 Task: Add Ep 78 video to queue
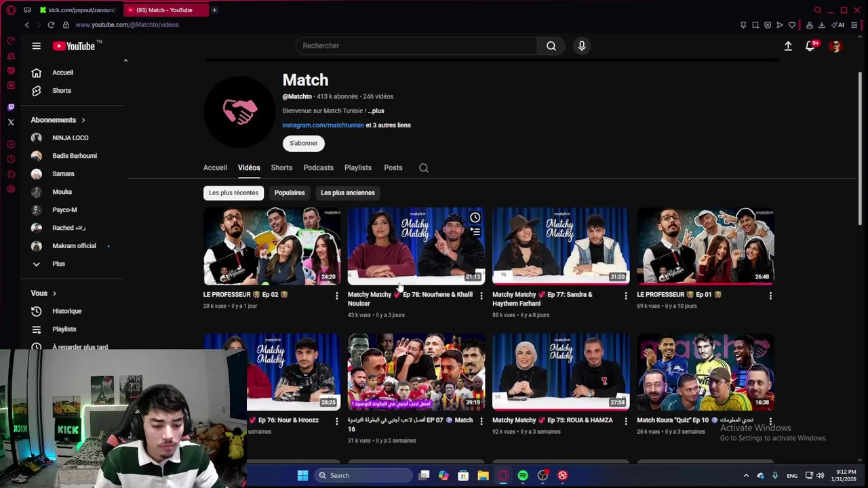(x=475, y=232)
